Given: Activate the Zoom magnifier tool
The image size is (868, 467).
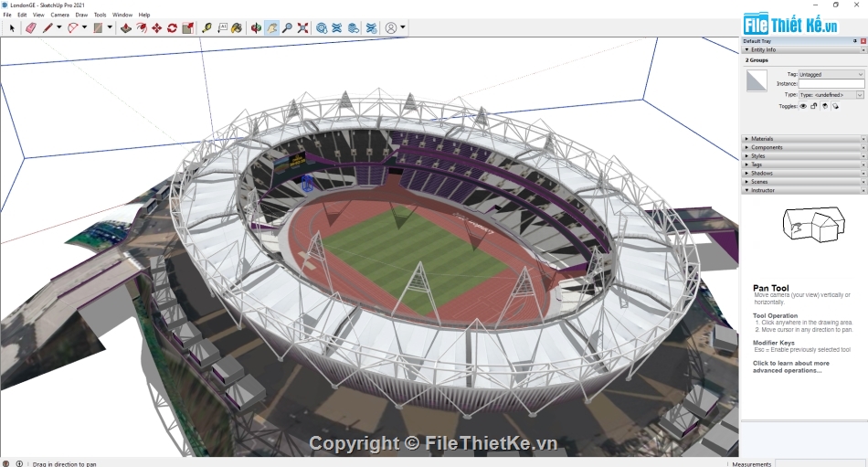Looking at the screenshot, I should pos(287,27).
